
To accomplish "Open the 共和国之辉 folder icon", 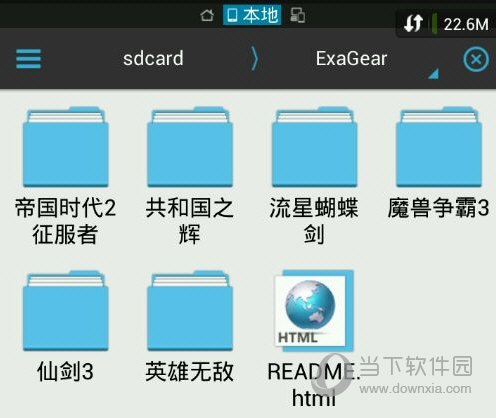I will tap(190, 147).
